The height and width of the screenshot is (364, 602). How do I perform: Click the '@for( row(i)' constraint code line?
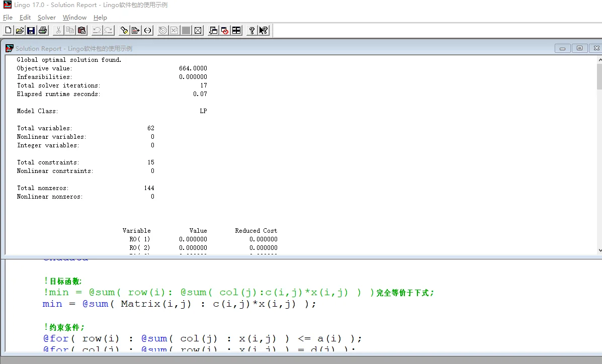(202, 339)
